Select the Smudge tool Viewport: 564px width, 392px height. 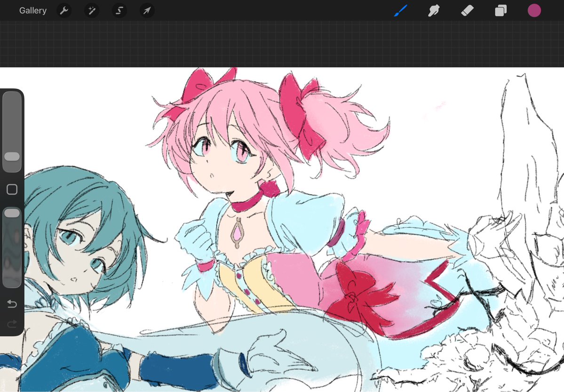(434, 11)
